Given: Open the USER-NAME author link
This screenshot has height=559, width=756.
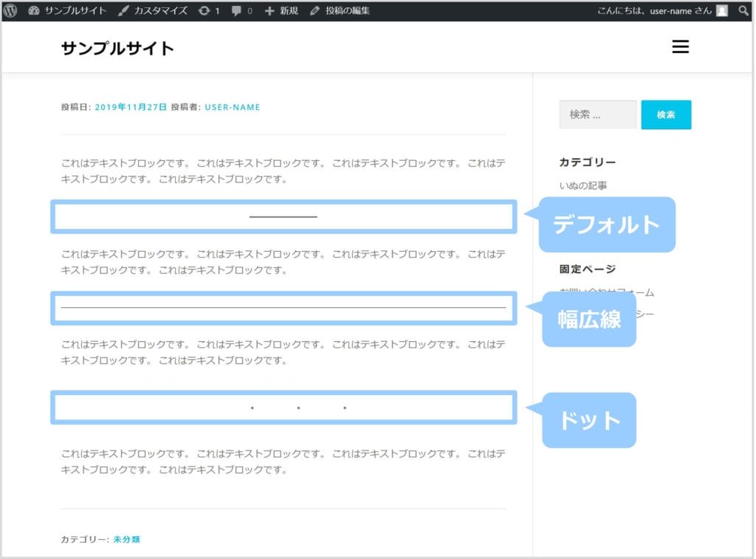Looking at the screenshot, I should pos(233,107).
